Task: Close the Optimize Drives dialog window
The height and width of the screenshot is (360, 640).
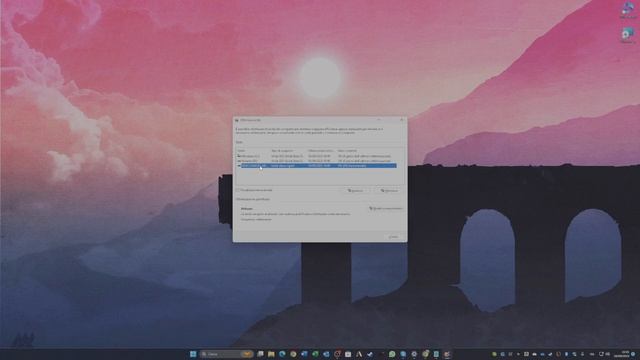Action: click(x=402, y=120)
